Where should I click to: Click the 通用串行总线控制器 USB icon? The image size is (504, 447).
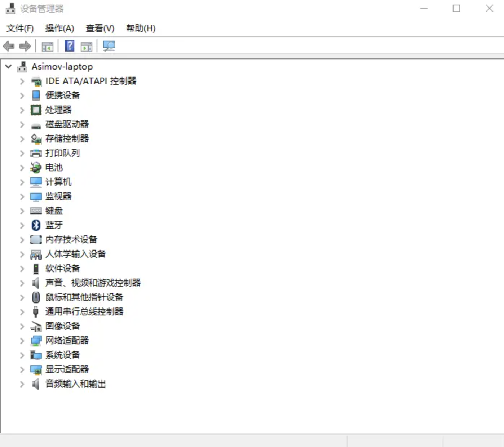click(36, 312)
